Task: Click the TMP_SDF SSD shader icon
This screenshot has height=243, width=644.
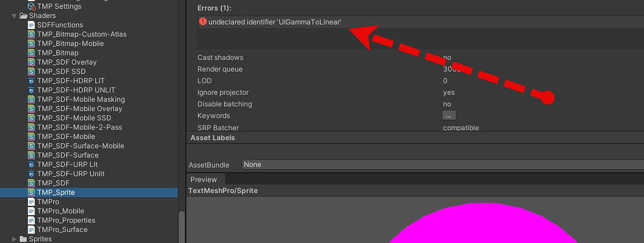Action: click(31, 72)
